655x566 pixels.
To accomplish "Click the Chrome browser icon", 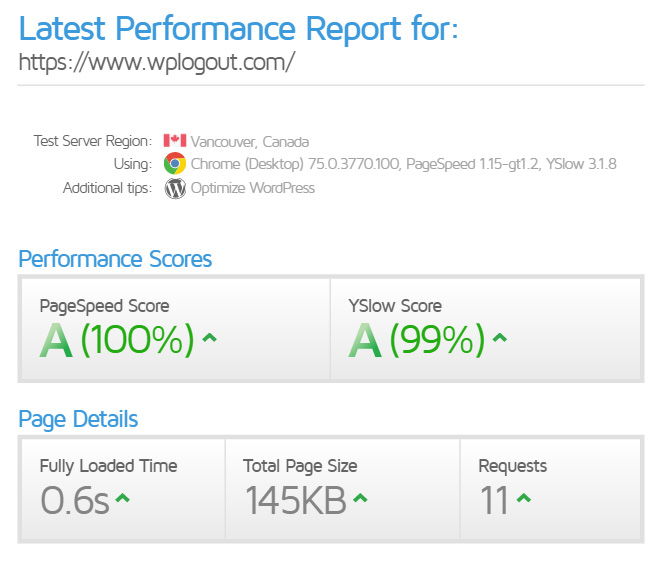I will tap(175, 163).
